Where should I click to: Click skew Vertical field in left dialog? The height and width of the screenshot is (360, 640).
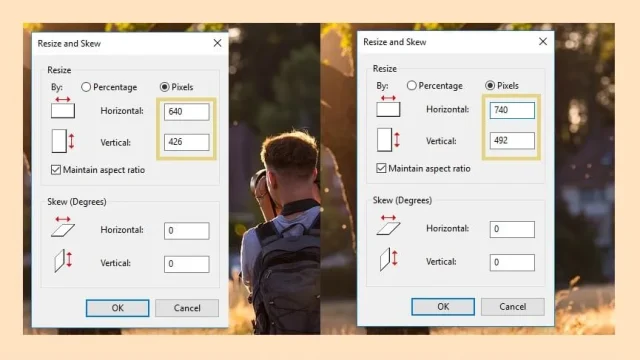click(187, 264)
